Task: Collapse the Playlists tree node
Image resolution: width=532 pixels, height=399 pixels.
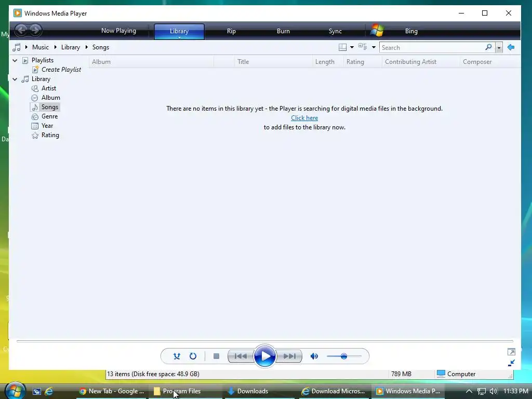Action: tap(15, 60)
